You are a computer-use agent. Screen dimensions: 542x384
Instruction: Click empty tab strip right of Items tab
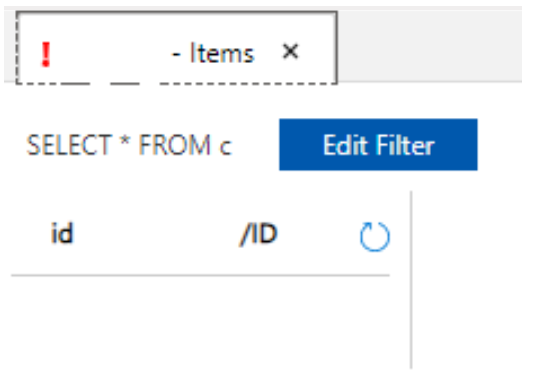(429, 47)
